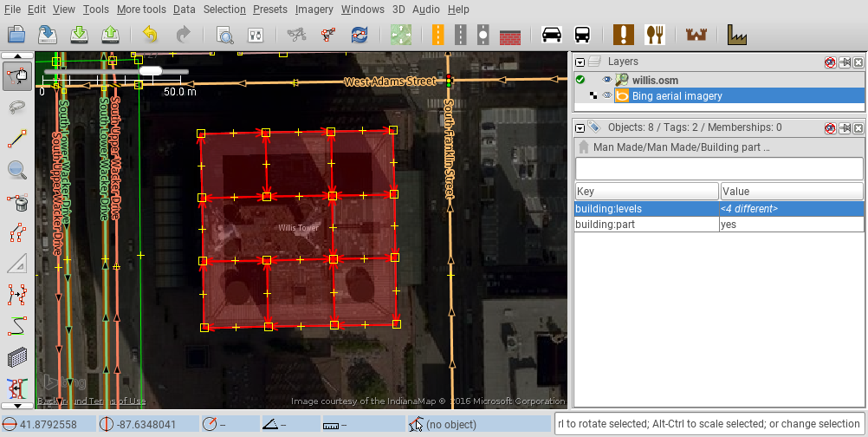
Task: Click the tag filter input field
Action: click(x=719, y=169)
